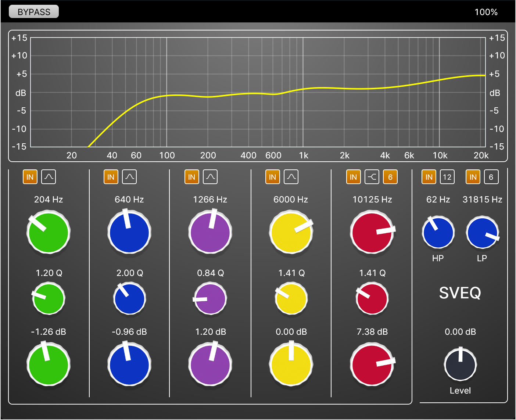Image resolution: width=516 pixels, height=420 pixels.
Task: Click the high-pass 12 dB slope button
Action: coord(447,177)
